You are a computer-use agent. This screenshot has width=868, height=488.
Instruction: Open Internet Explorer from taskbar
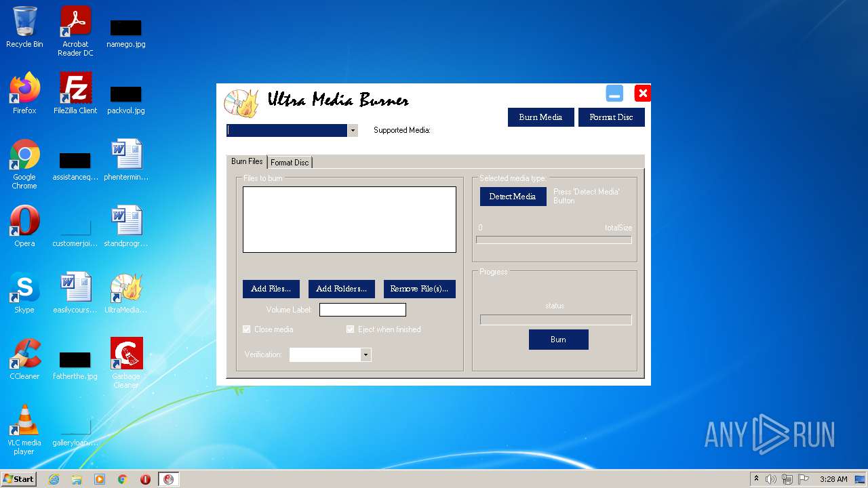coord(54,479)
